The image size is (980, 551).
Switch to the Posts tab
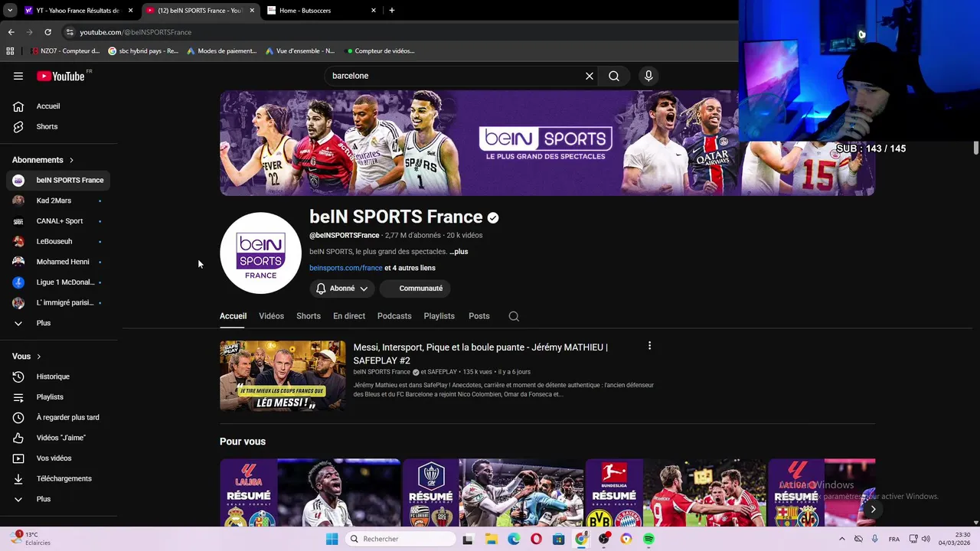point(479,316)
